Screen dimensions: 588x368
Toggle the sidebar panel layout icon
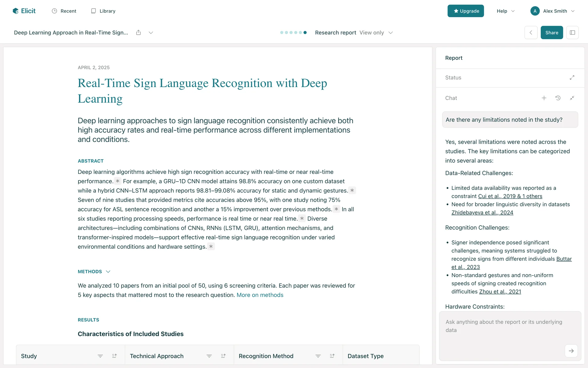(x=572, y=33)
